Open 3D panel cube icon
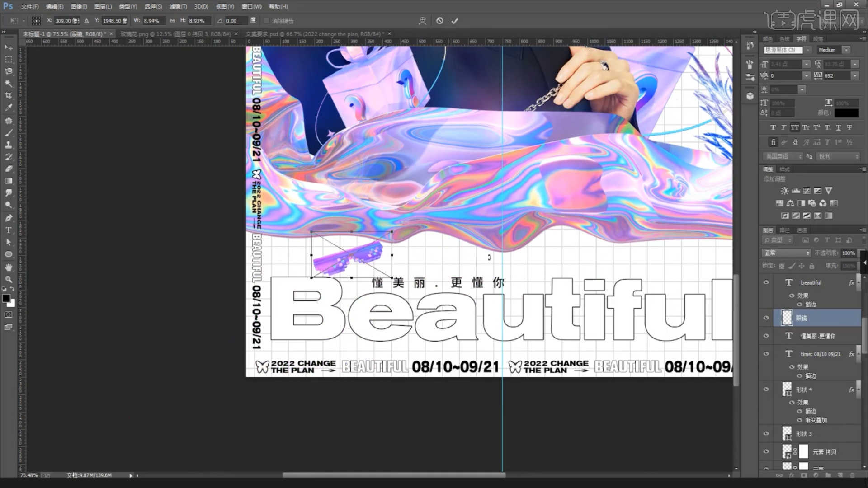 point(750,96)
